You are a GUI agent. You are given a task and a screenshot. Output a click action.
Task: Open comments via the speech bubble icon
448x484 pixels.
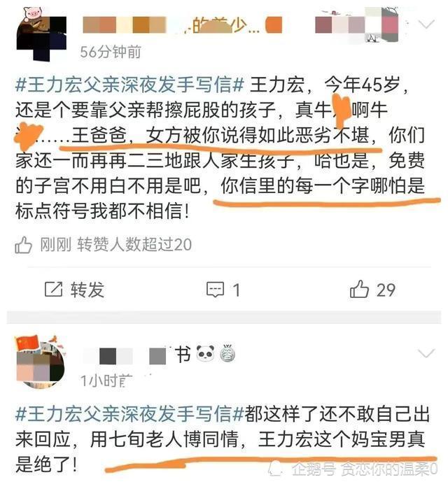click(x=215, y=290)
